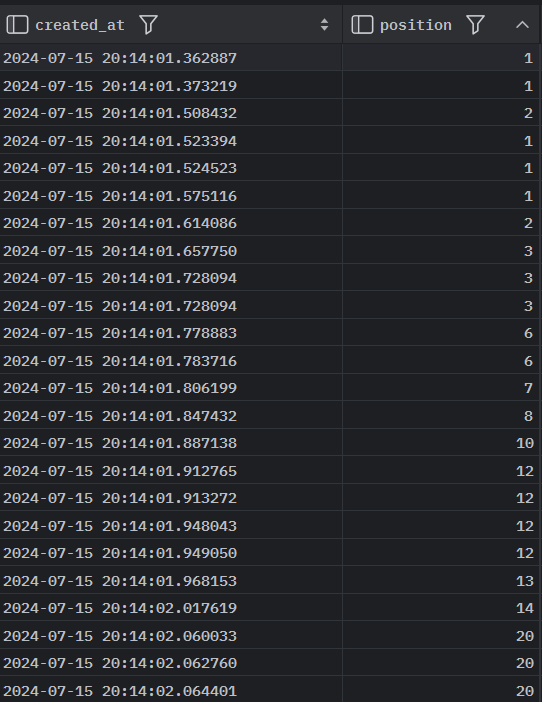Select cell 2024-07-15 20:14:01.508432
This screenshot has height=702, width=542.
click(x=171, y=113)
